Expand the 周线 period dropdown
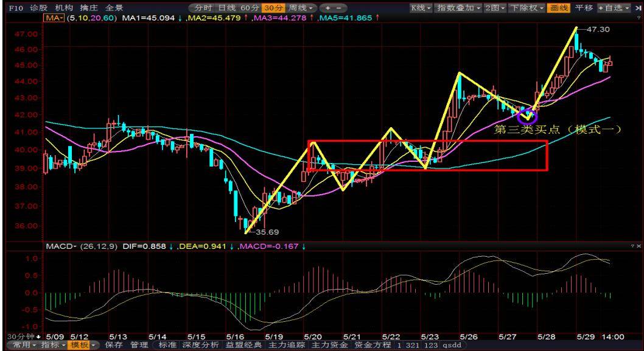Image resolution: width=644 pixels, height=351 pixels. [300, 8]
